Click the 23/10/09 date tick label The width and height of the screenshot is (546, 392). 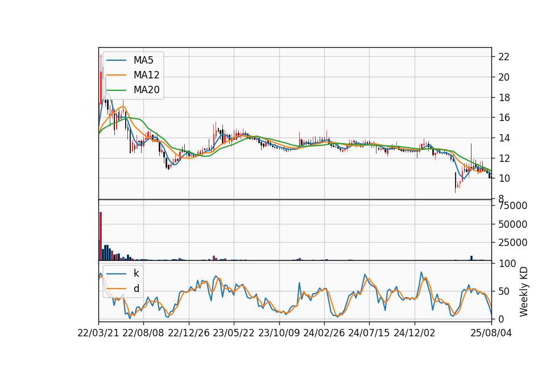279,333
